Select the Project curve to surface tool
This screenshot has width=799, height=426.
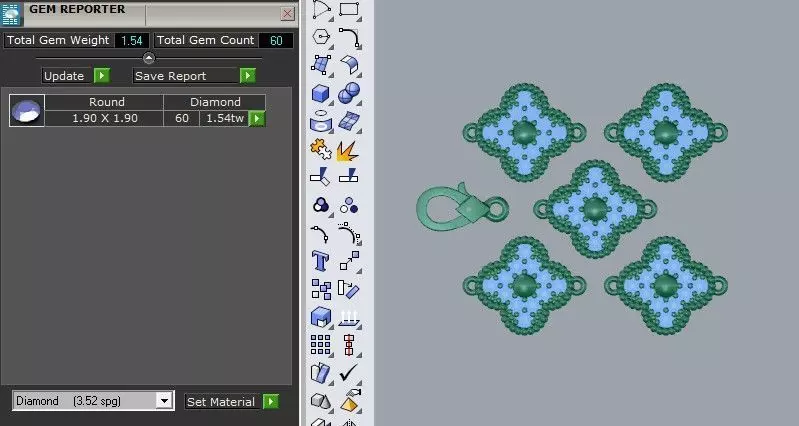321,121
